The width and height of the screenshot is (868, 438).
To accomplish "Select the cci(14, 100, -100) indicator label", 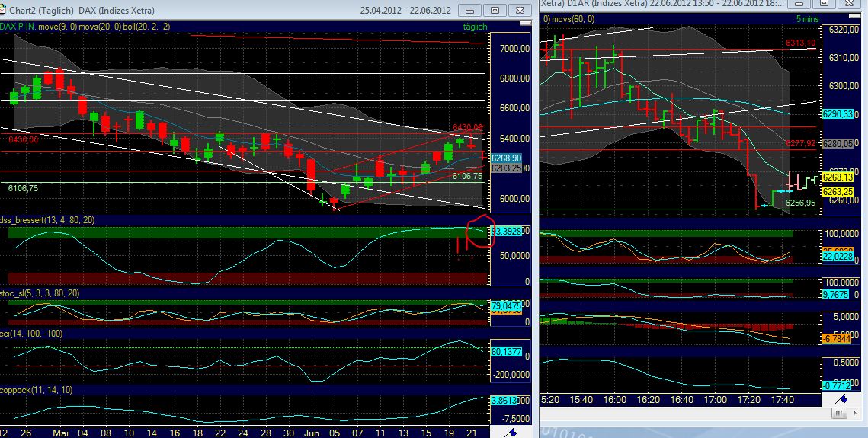I will click(31, 334).
